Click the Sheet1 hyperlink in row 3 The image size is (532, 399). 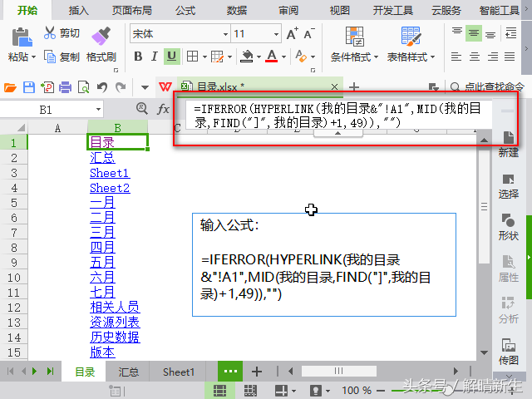coord(110,173)
